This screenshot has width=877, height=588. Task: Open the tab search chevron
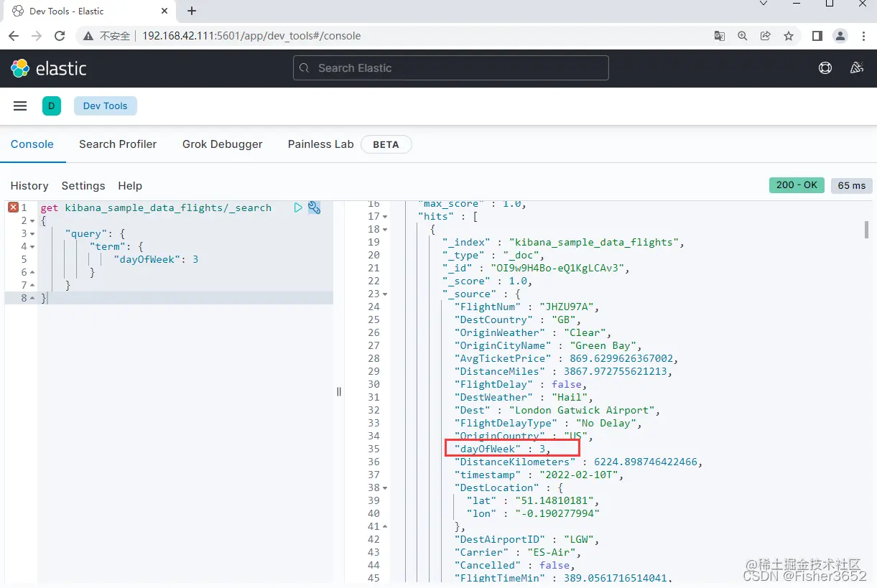pos(764,4)
